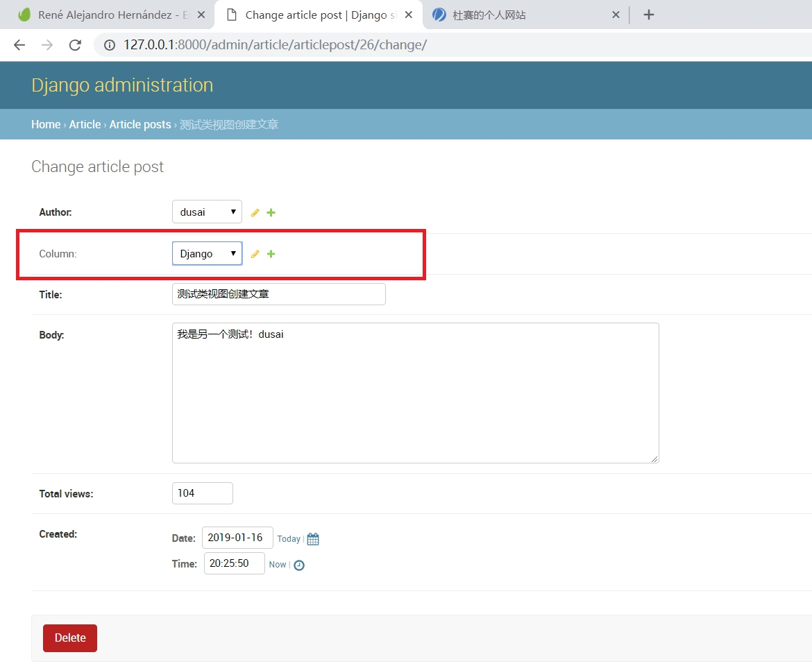
Task: Click breadcrumb text 测试类视图创建文章
Action: 229,125
